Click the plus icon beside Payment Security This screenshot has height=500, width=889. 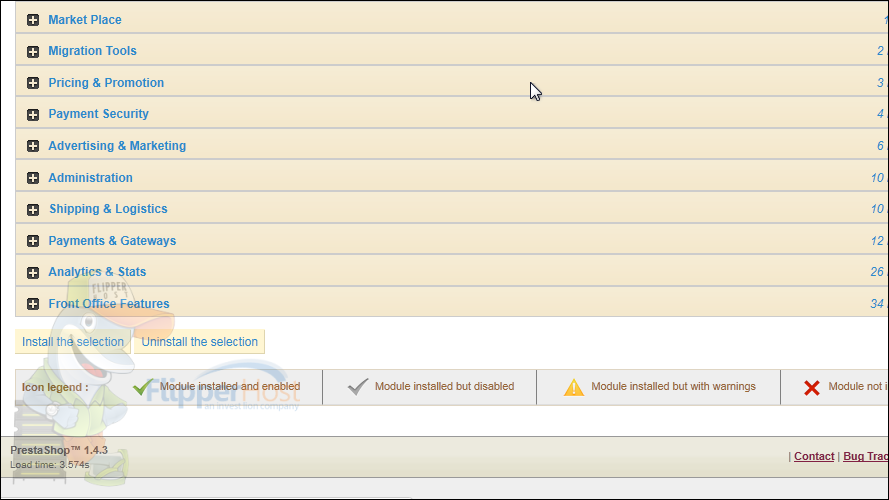point(33,115)
